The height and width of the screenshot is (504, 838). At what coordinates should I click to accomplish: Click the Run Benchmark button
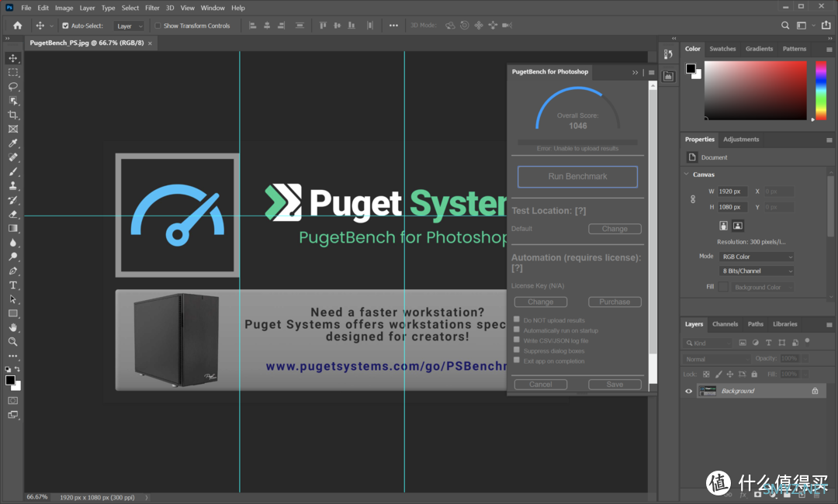click(x=577, y=177)
